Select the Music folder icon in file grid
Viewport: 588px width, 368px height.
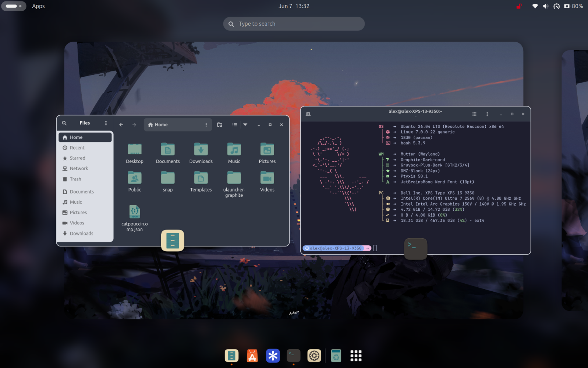(x=234, y=149)
